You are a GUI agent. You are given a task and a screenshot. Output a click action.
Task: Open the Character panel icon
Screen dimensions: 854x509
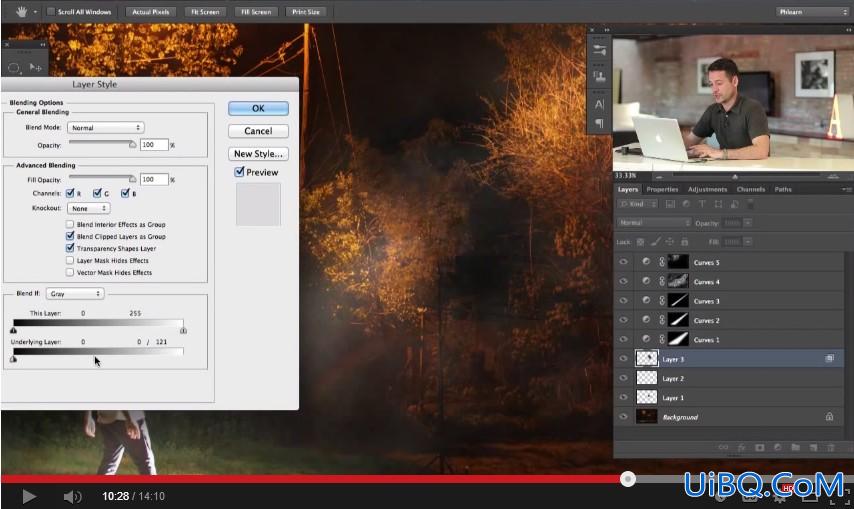(x=599, y=104)
